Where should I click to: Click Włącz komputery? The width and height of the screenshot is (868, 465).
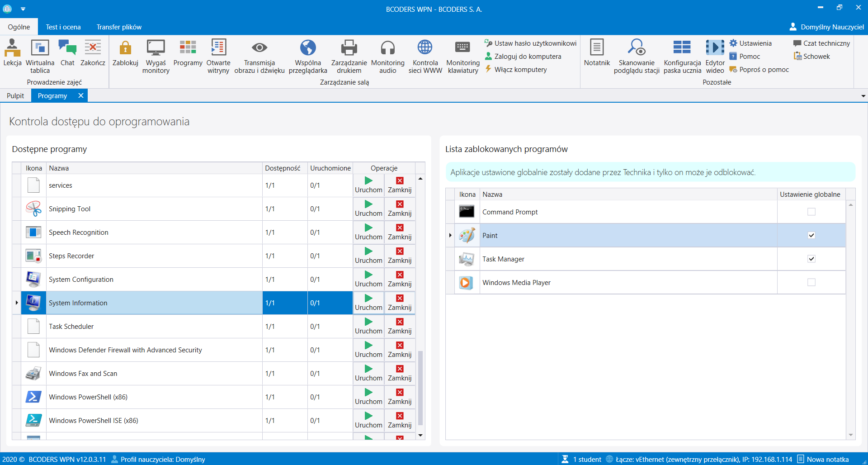[515, 70]
